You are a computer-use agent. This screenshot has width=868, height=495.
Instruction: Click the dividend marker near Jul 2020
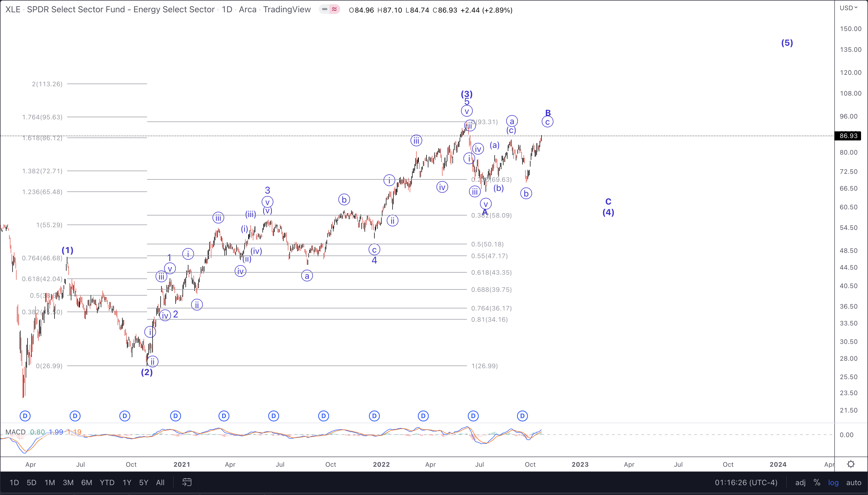point(75,416)
